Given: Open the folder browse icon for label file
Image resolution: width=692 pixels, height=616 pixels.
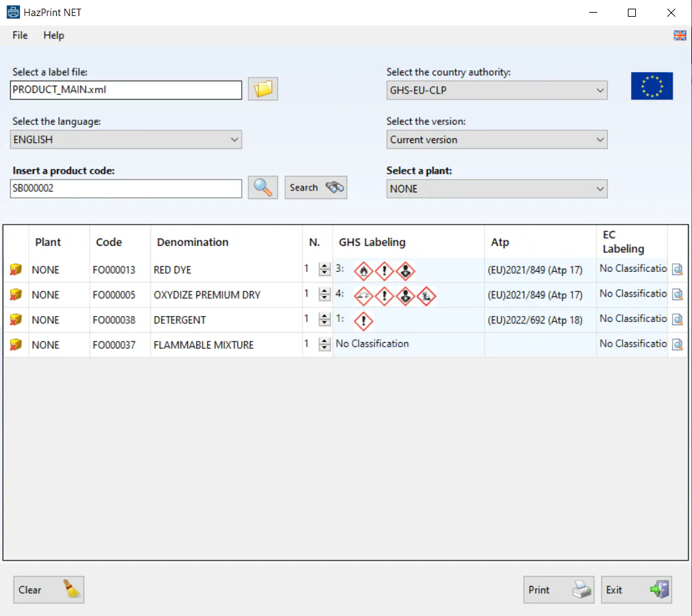Looking at the screenshot, I should [263, 90].
